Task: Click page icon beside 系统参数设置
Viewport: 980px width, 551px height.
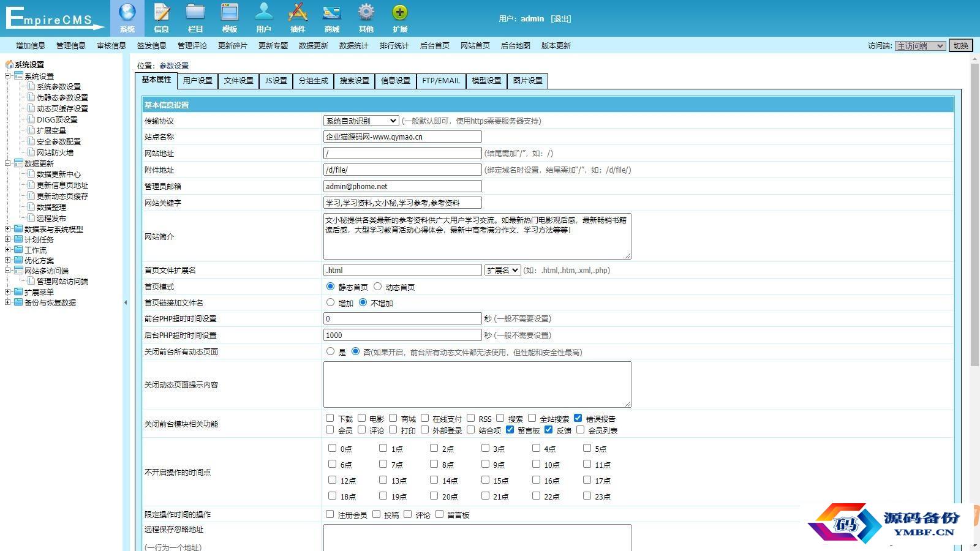Action: click(31, 86)
